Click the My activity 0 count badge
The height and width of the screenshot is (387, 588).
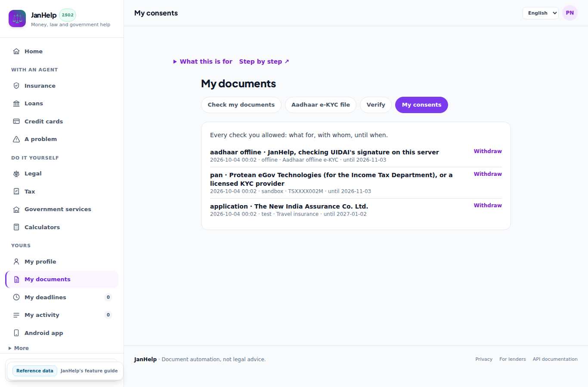point(108,315)
